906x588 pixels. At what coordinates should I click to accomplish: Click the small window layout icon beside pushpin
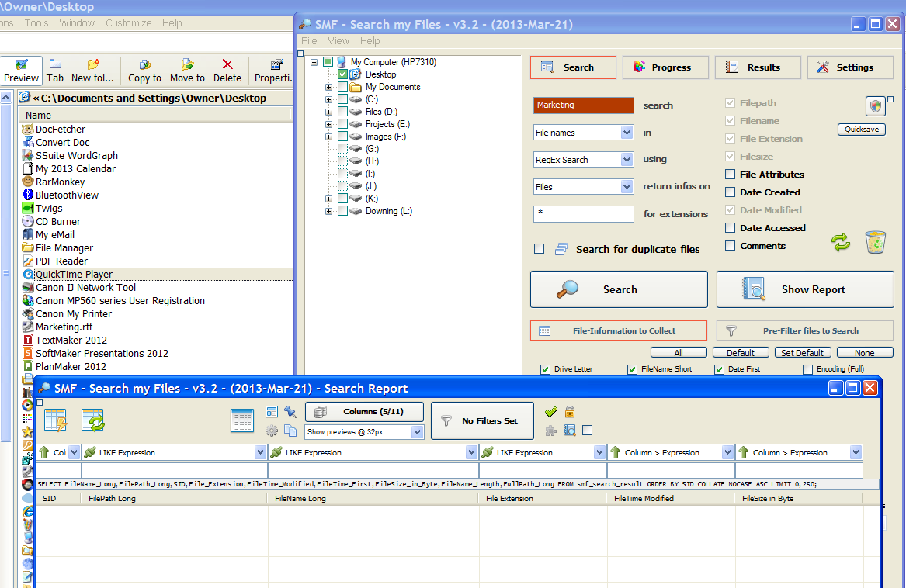[272, 412]
